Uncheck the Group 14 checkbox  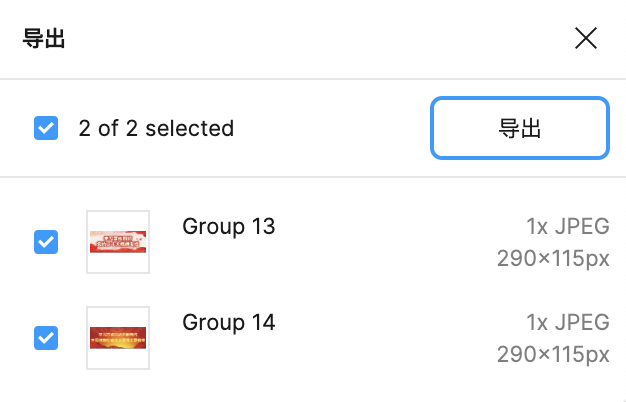[x=46, y=338]
